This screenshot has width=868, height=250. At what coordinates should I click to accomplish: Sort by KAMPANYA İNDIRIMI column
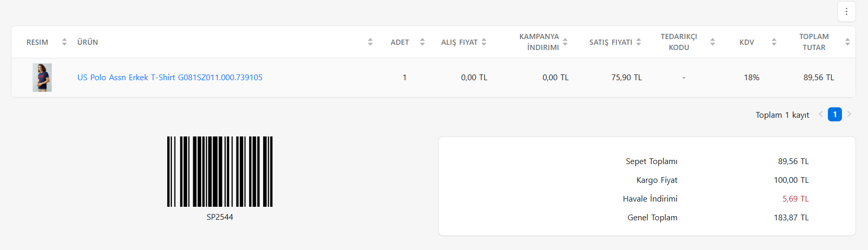pos(565,42)
